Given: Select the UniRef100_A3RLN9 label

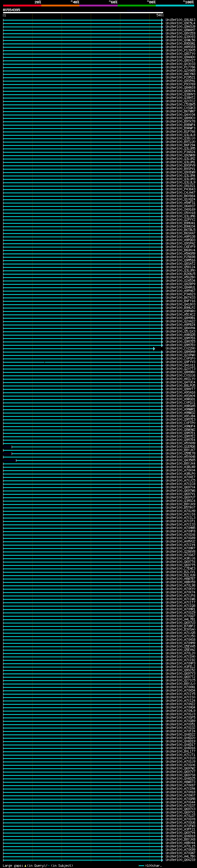Looking at the screenshot, I should [x=180, y=467].
